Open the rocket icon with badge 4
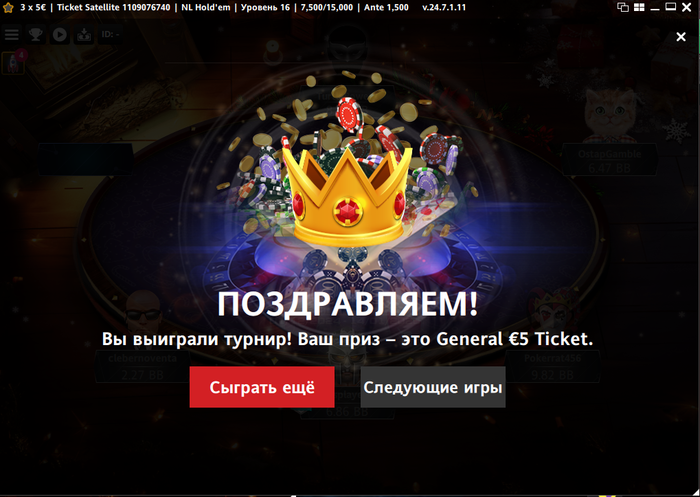 pyautogui.click(x=13, y=62)
